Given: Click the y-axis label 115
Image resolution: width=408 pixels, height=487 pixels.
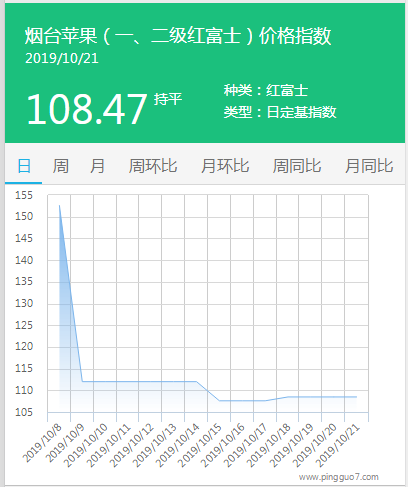Looking at the screenshot, I should [x=24, y=368].
